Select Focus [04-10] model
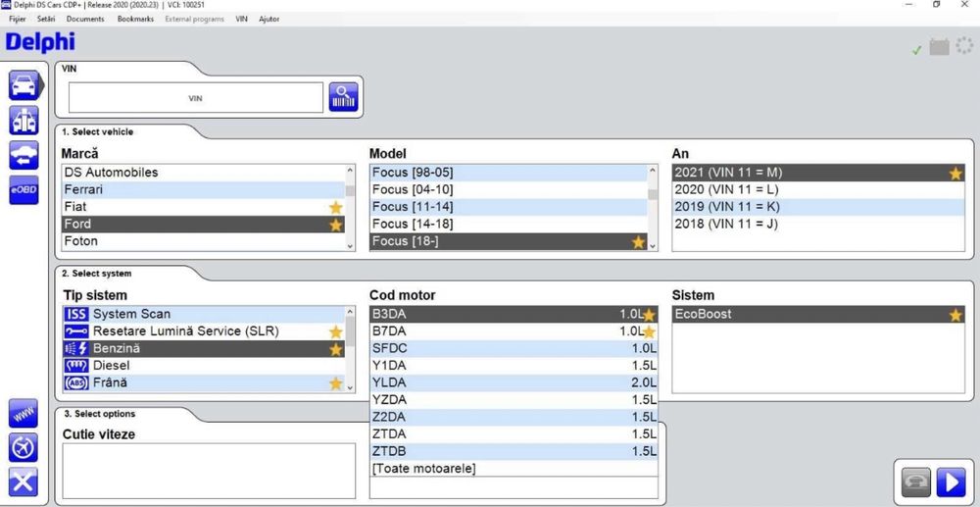Viewport: 980px width, 507px height. coord(509,190)
